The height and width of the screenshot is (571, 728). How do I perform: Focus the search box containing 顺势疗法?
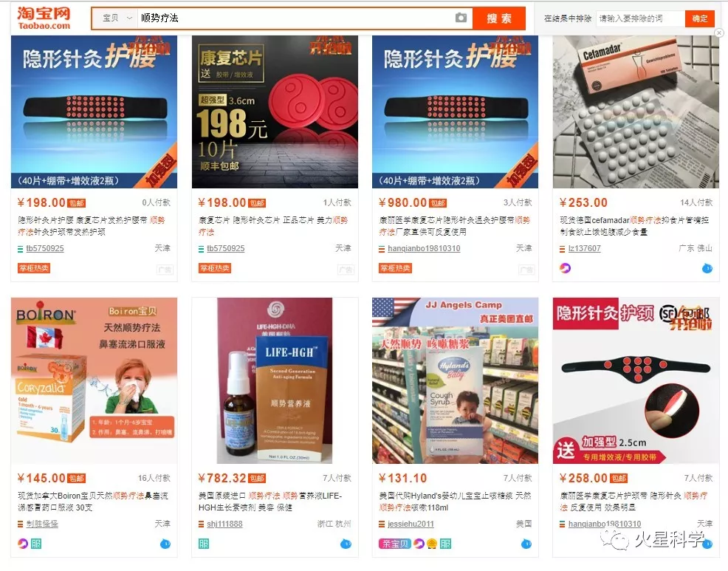(x=297, y=18)
